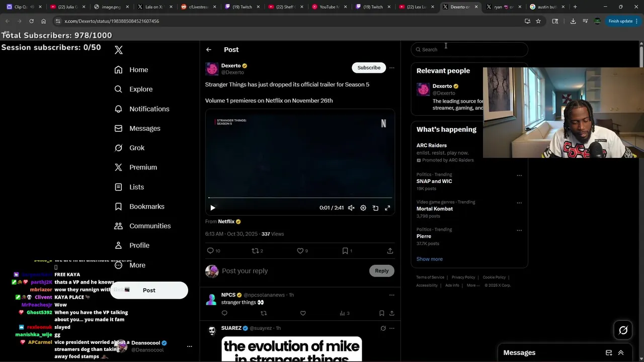Open the SNAP and WIC trend

point(434,181)
